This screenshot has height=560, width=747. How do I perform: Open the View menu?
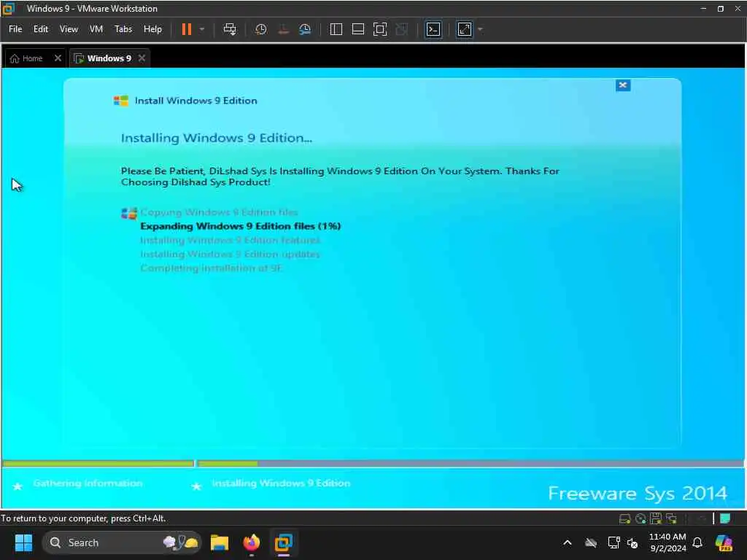tap(69, 29)
